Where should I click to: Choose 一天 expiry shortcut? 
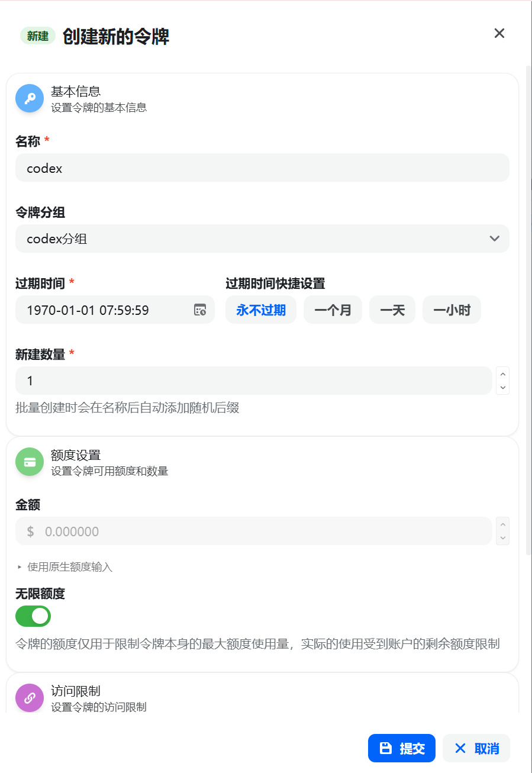392,310
